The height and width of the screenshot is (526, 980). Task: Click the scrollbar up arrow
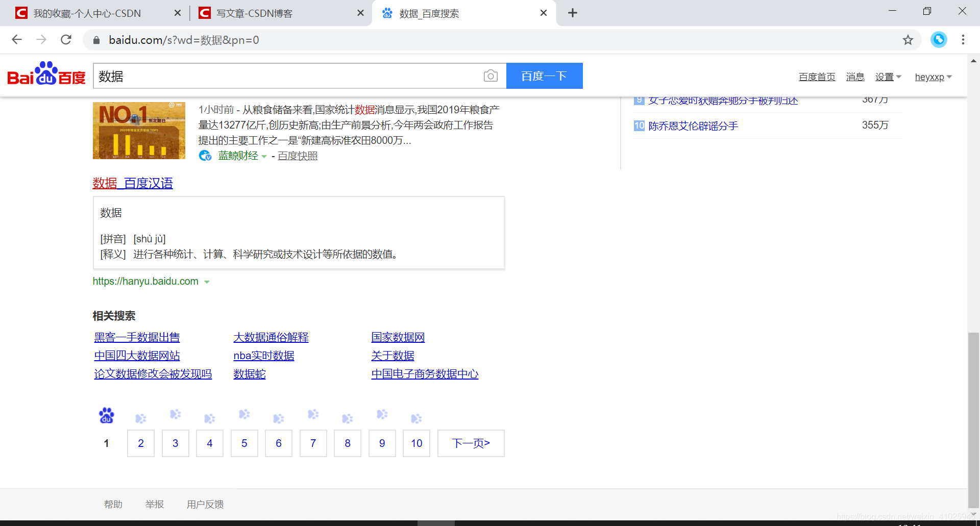click(x=973, y=60)
